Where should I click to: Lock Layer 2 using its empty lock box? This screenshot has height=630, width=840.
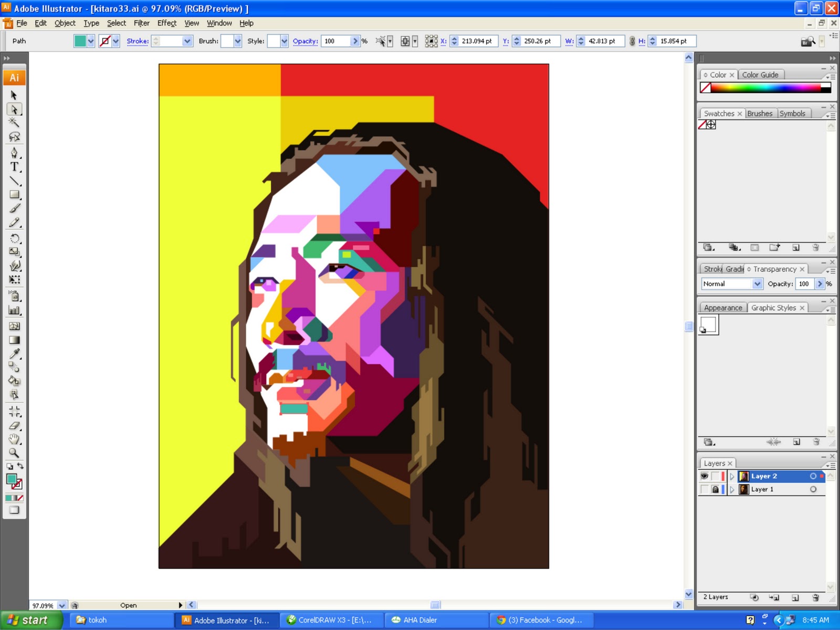pos(715,476)
